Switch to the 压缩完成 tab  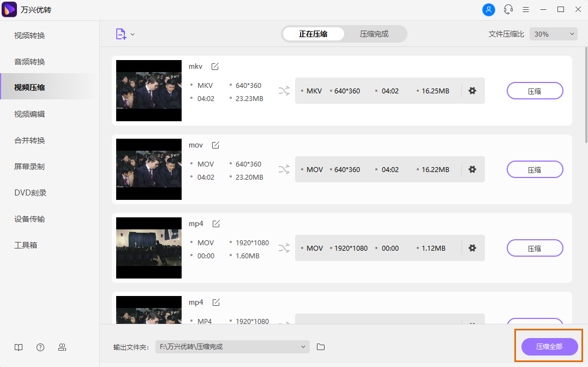coord(374,34)
